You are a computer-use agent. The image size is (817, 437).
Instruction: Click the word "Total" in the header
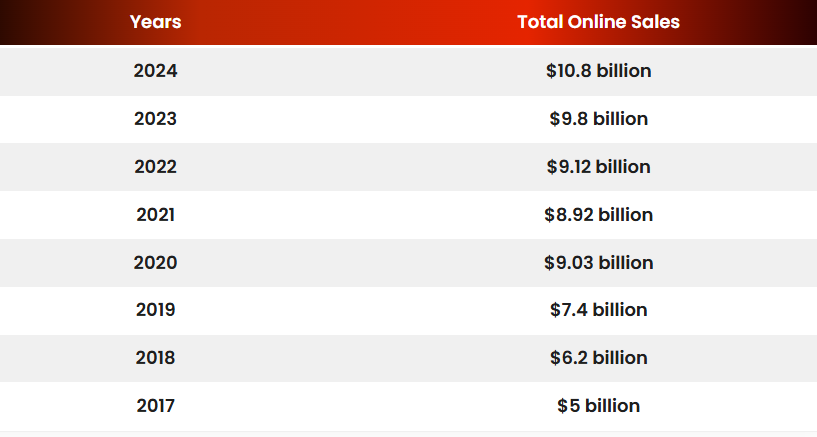pos(540,22)
